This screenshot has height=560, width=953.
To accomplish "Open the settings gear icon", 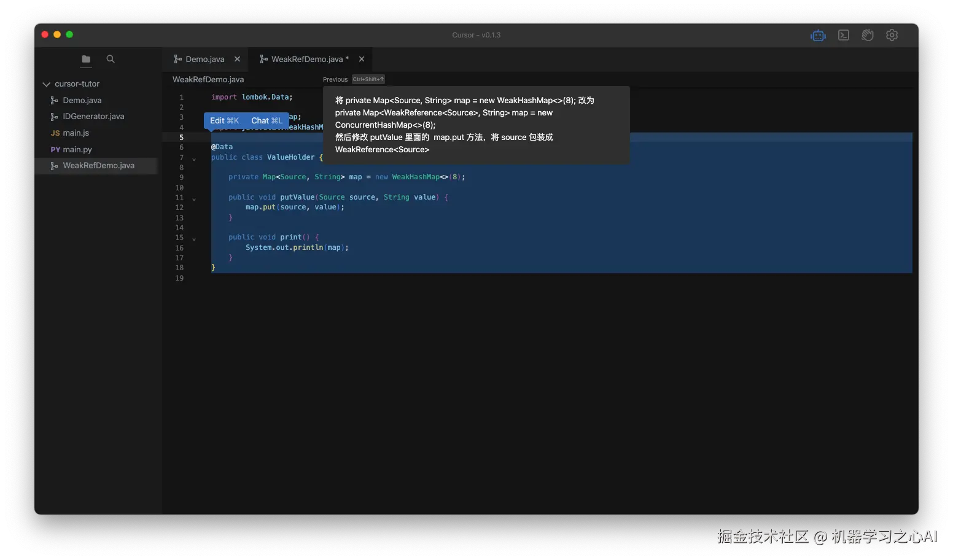I will pyautogui.click(x=892, y=35).
